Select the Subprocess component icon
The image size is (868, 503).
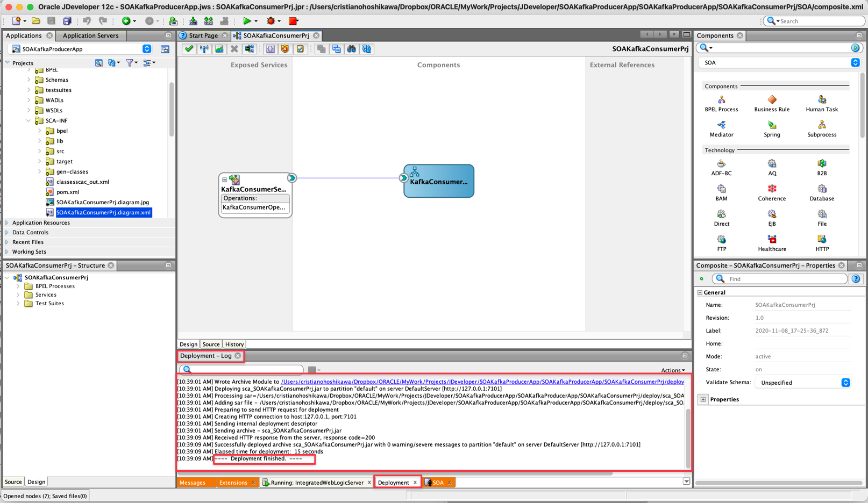click(x=822, y=125)
